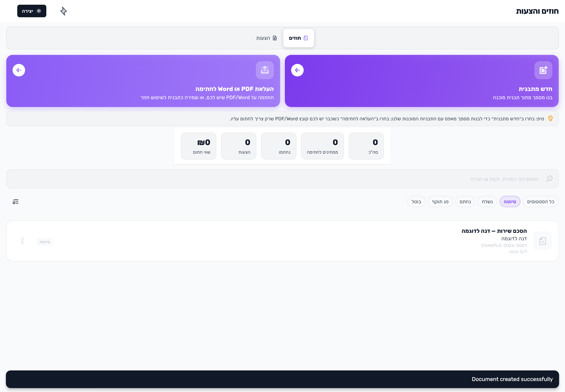
Task: Click the EXAMPLE-2026-0001 document number
Action: 504,245
